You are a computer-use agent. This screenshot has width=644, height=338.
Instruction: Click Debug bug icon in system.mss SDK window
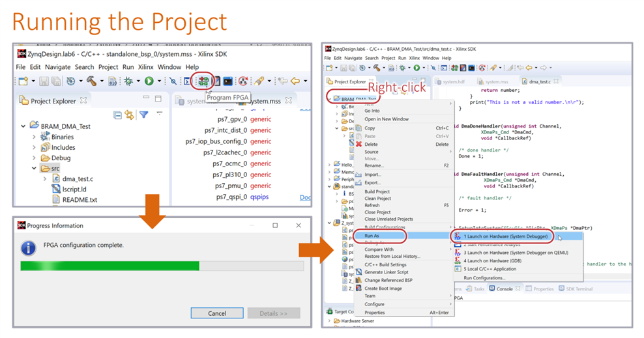coord(128,81)
